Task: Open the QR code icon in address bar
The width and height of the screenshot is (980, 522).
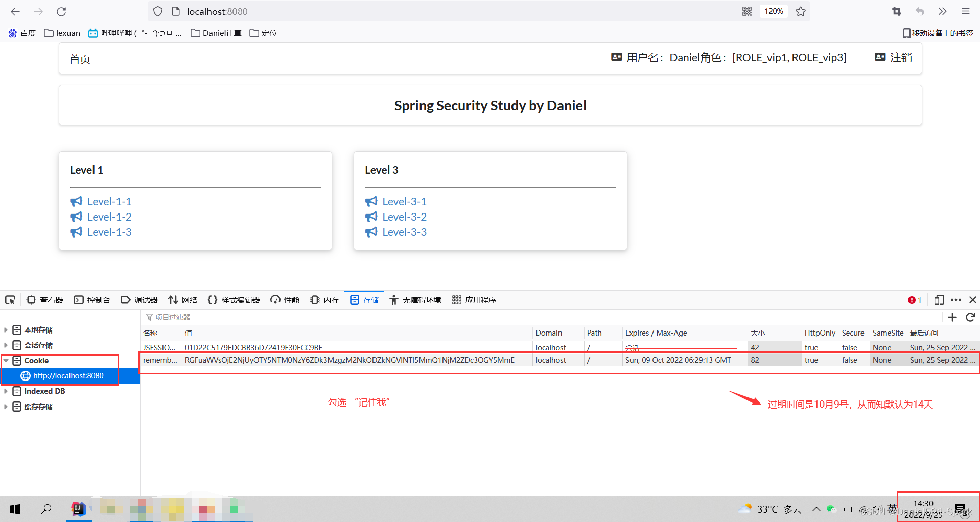Action: [747, 11]
